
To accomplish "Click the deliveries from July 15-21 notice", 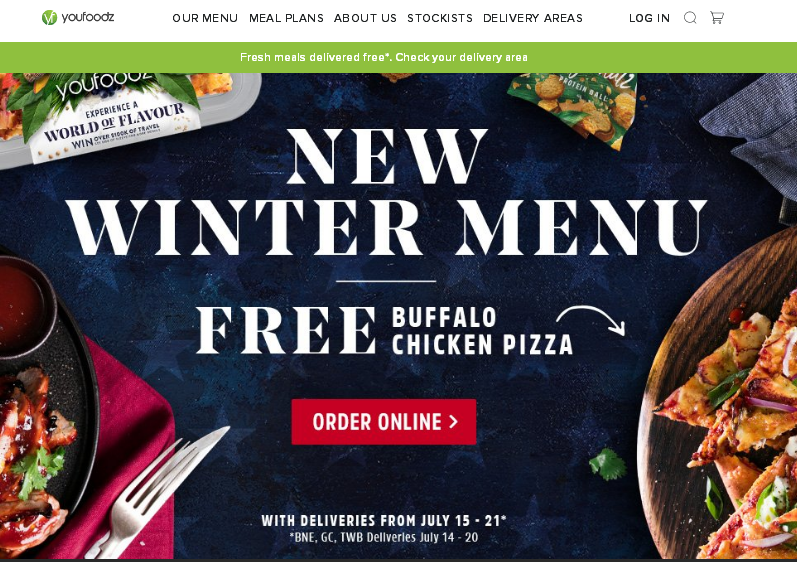I will (384, 521).
